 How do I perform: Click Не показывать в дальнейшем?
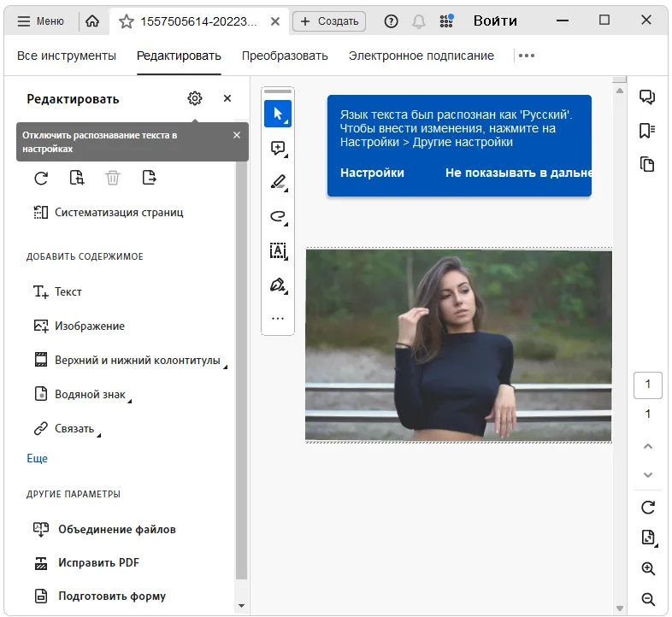tap(518, 173)
